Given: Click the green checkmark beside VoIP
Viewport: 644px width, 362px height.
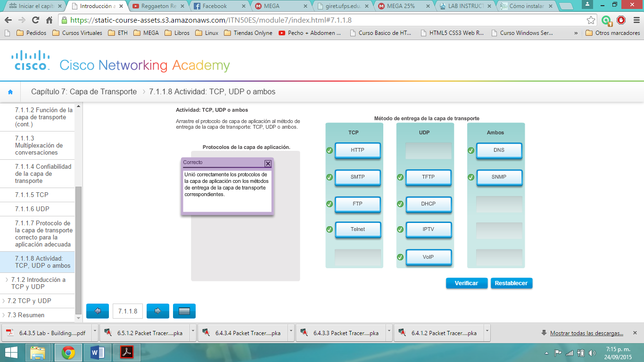Looking at the screenshot, I should tap(400, 257).
